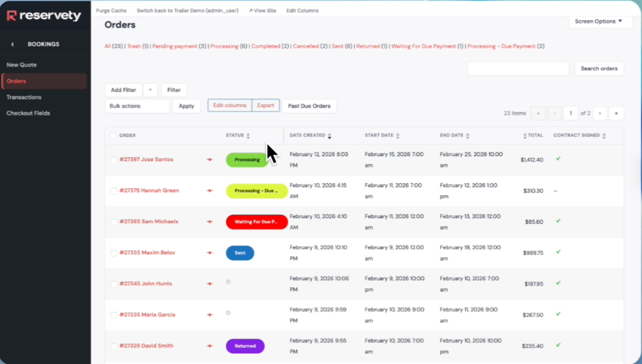Filter orders by Completed status link
The width and height of the screenshot is (642, 364).
click(x=265, y=46)
